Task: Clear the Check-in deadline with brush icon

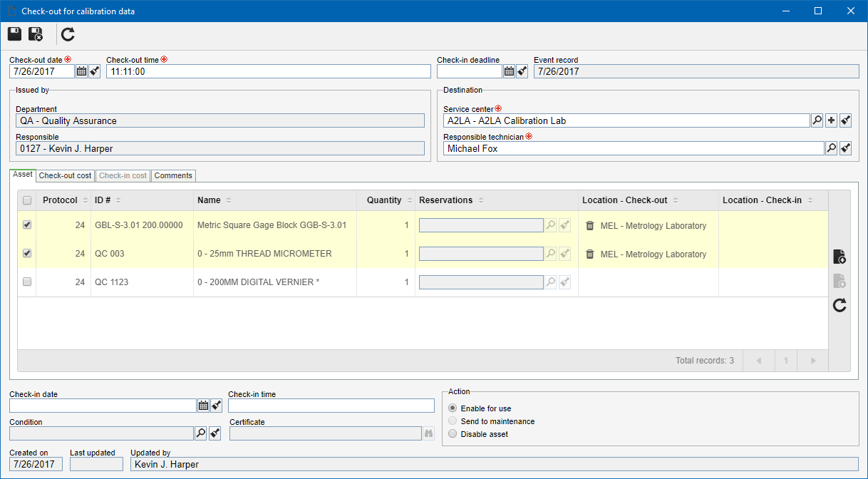Action: coord(522,71)
